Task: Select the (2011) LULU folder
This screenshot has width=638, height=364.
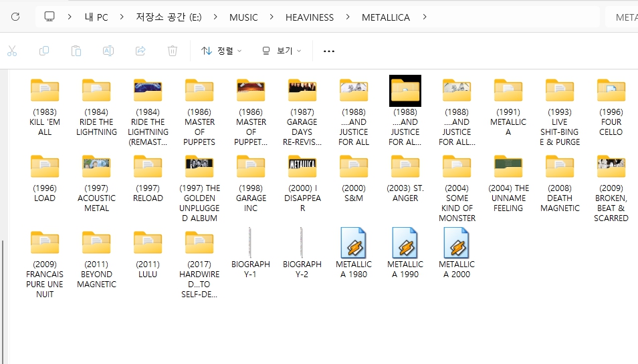Action: point(148,254)
